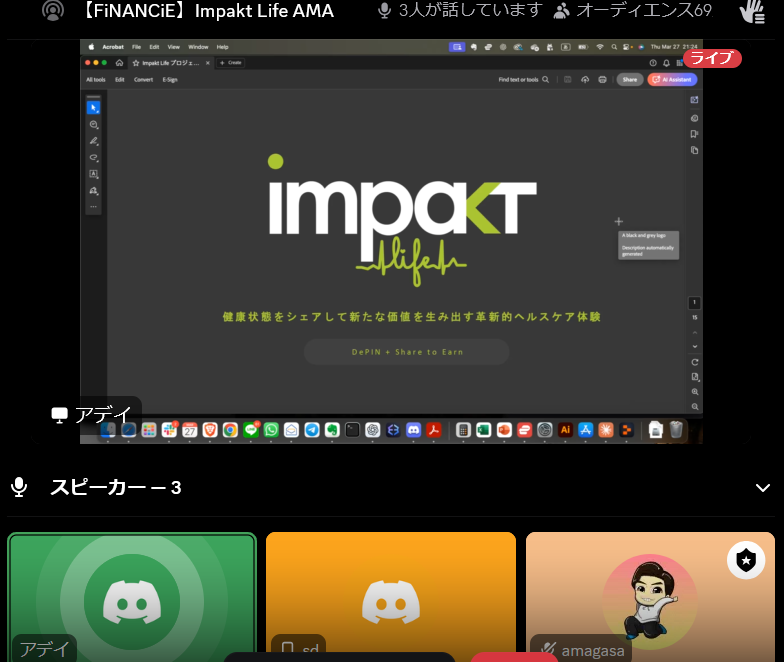
Task: Choose the stamp tool in Acrobat sidebar
Action: pyautogui.click(x=94, y=190)
